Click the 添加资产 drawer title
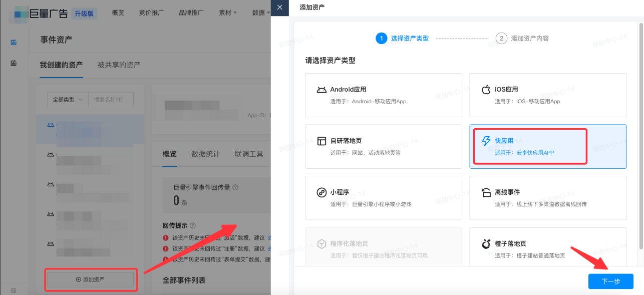Viewport: 644px width, 295px height. click(311, 7)
